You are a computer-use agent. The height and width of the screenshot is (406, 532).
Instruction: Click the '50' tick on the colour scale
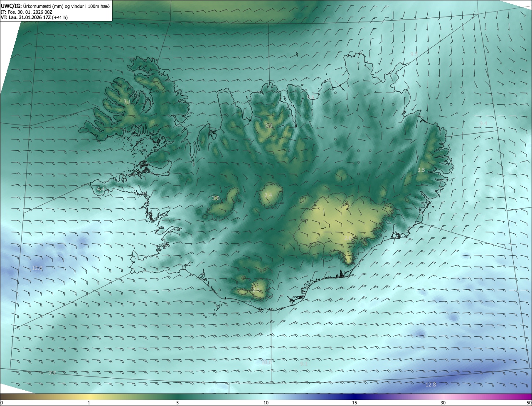tap(529, 403)
